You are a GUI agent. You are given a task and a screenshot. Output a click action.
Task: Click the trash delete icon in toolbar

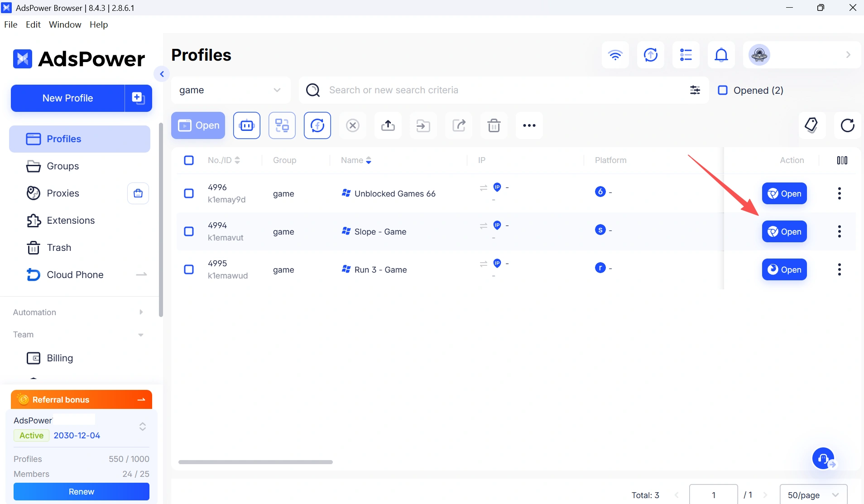click(494, 125)
